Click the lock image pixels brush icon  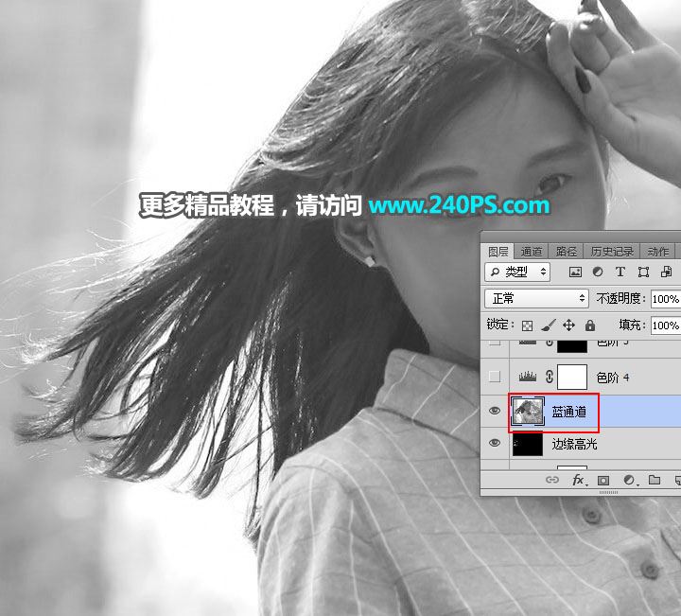pos(548,325)
